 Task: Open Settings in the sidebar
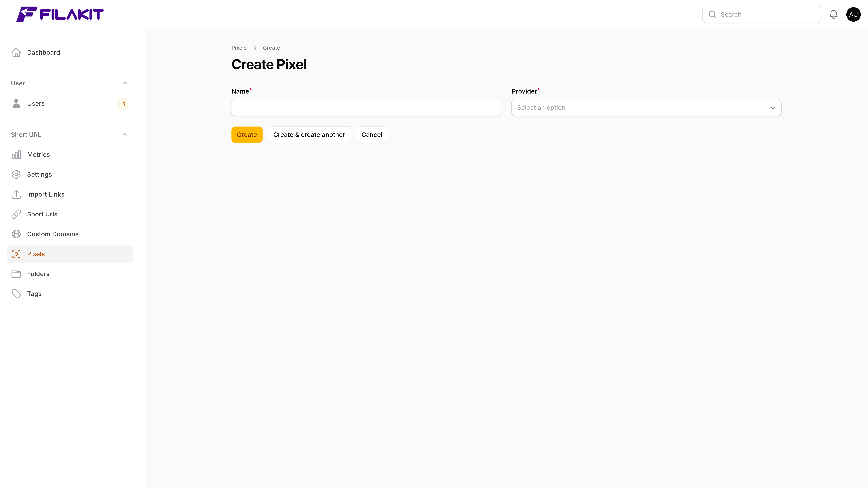click(70, 174)
